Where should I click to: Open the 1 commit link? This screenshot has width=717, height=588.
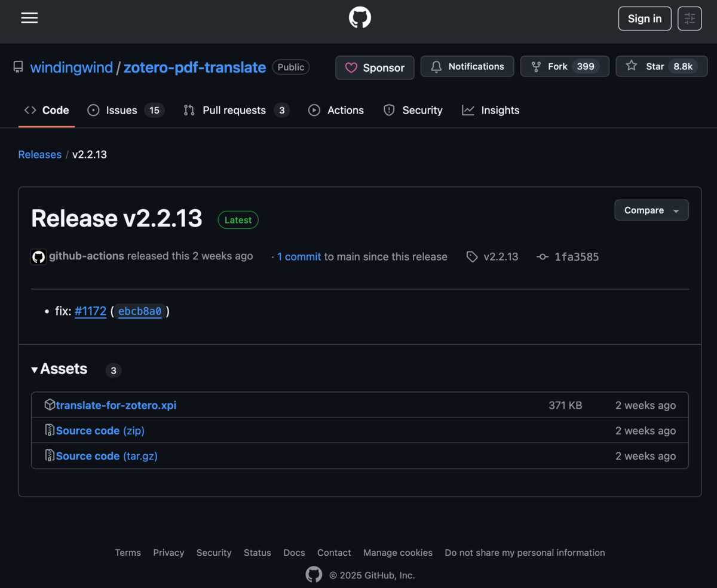299,256
